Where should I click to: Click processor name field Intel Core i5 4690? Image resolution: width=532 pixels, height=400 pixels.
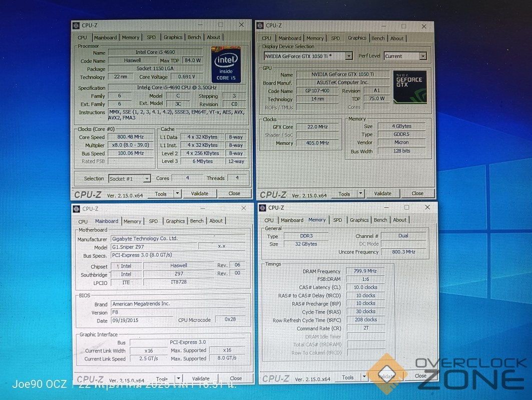[155, 52]
